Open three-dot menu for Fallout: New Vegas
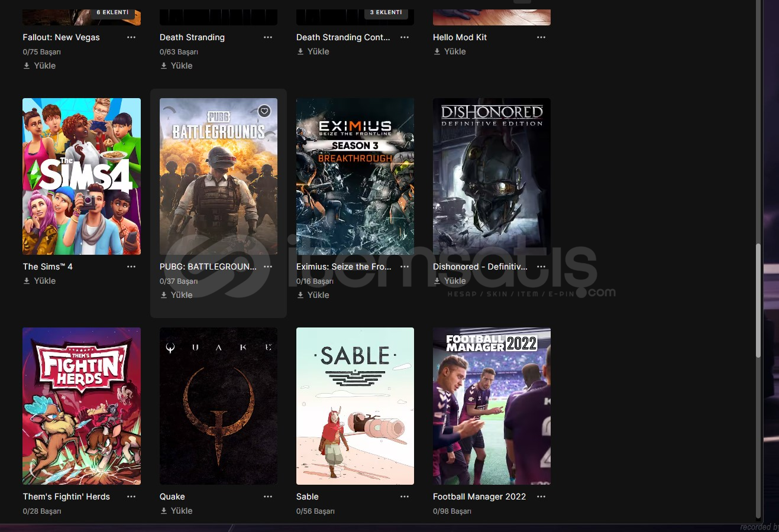This screenshot has width=779, height=532. pos(131,37)
